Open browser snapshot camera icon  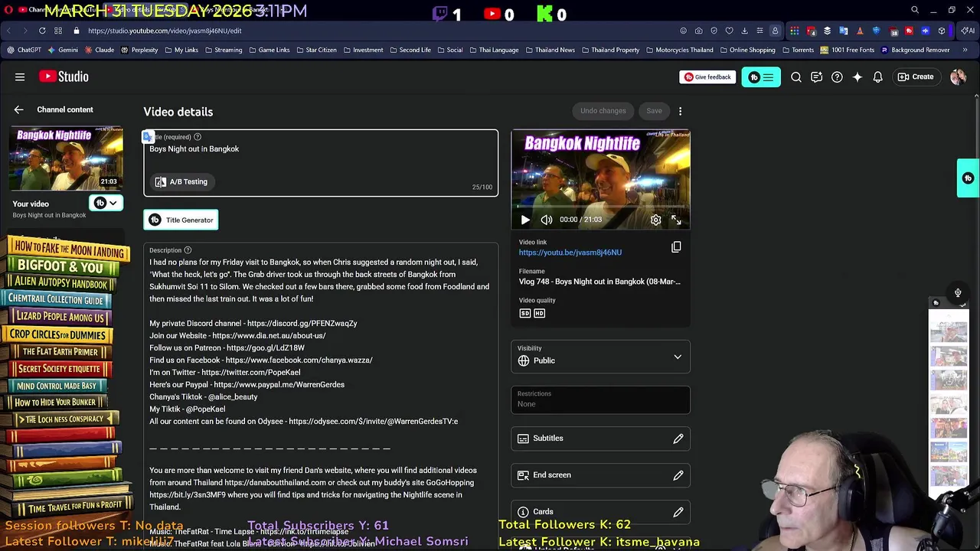coord(698,31)
